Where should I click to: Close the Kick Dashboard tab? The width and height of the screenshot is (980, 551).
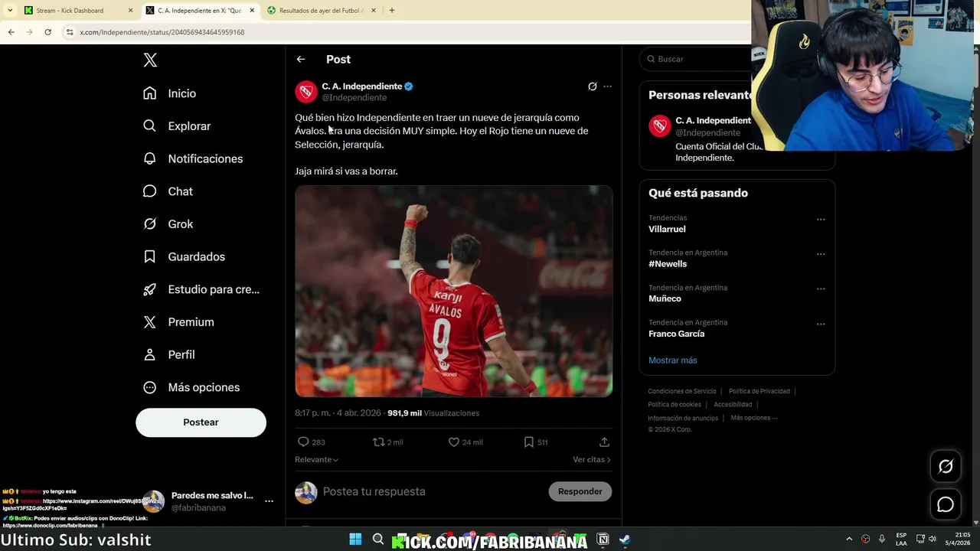[x=130, y=11]
